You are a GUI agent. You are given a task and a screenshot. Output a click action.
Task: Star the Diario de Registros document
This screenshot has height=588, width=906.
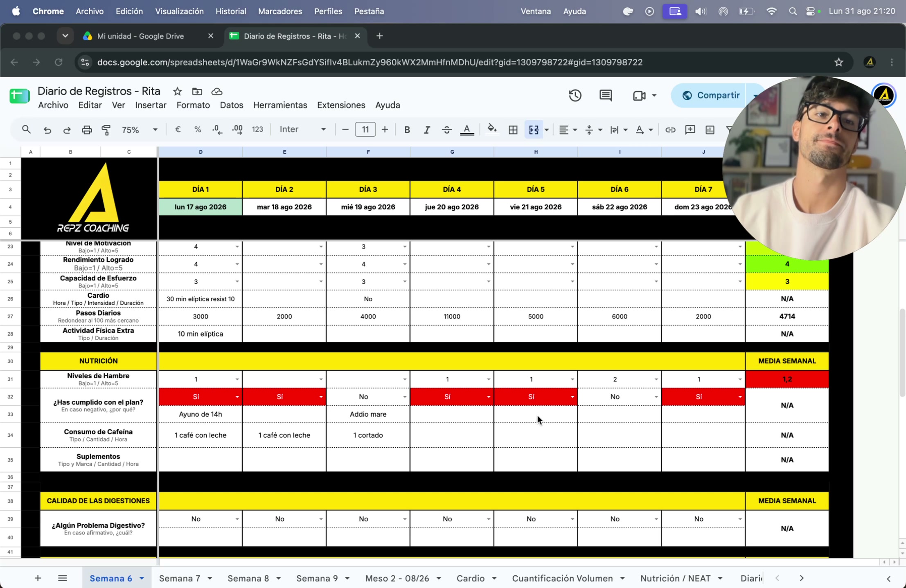[x=177, y=91]
